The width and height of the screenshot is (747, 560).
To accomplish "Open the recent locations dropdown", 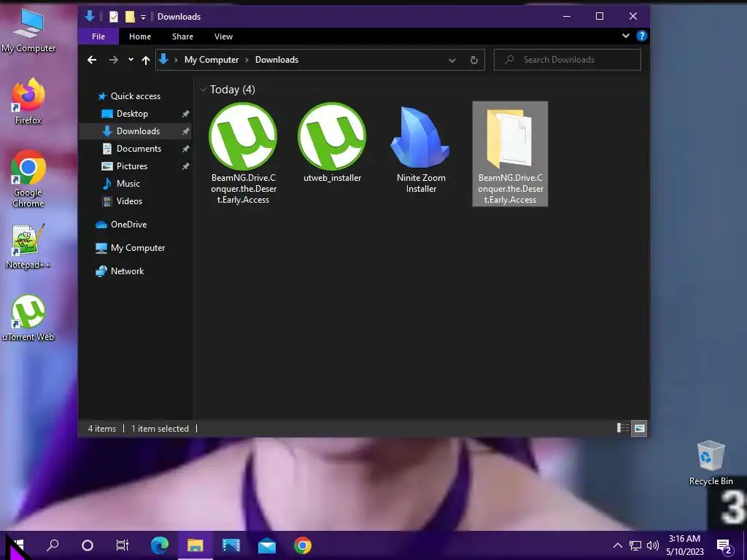I will tap(131, 60).
